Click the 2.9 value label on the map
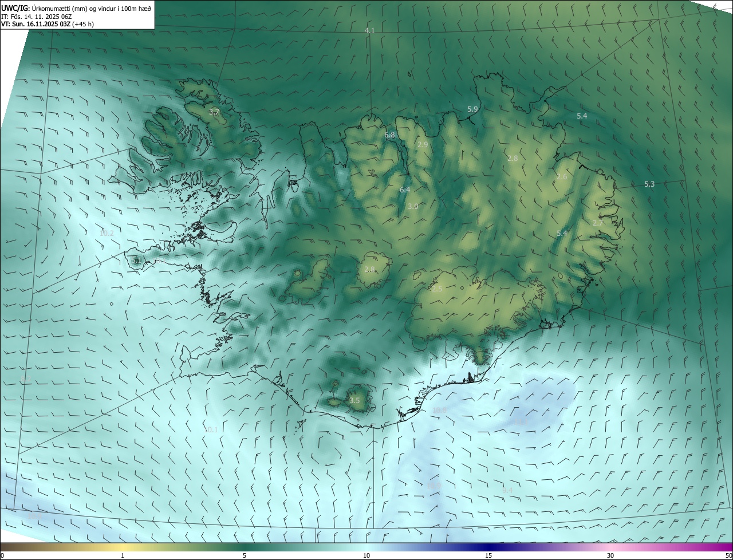Screen dimensions: 733x560 point(423,144)
